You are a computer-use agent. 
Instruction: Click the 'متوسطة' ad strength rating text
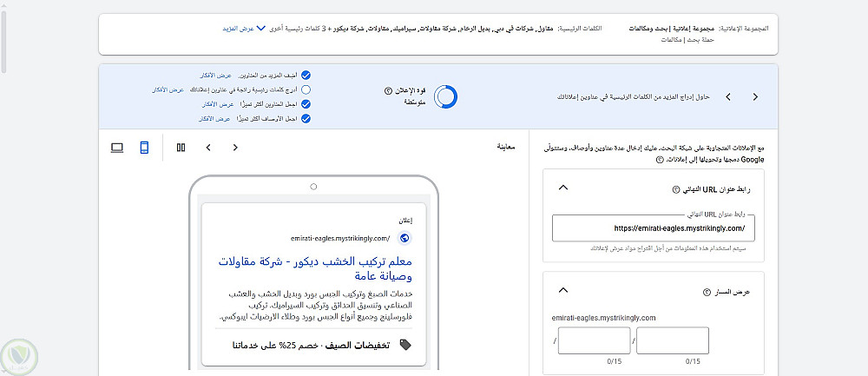click(415, 102)
